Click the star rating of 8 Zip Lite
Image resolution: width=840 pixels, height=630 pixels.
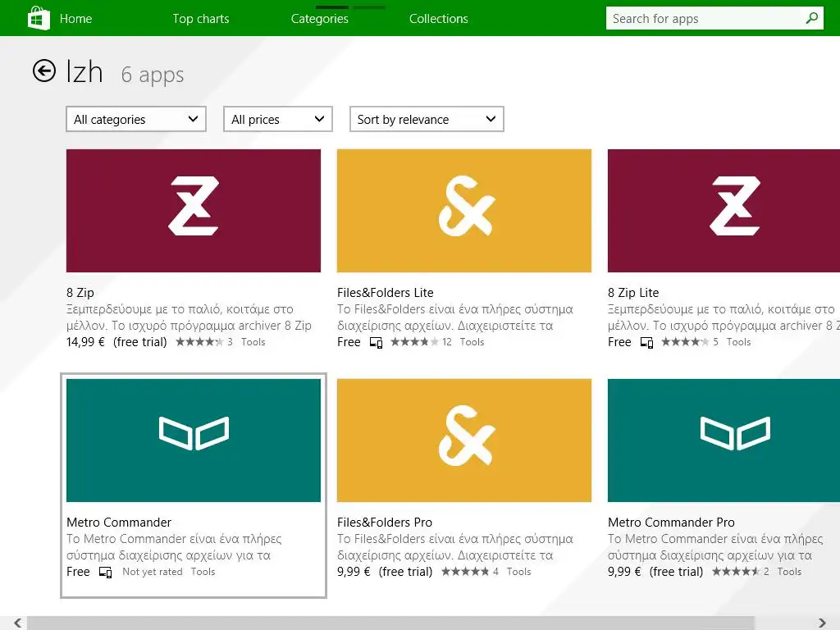[x=685, y=342]
